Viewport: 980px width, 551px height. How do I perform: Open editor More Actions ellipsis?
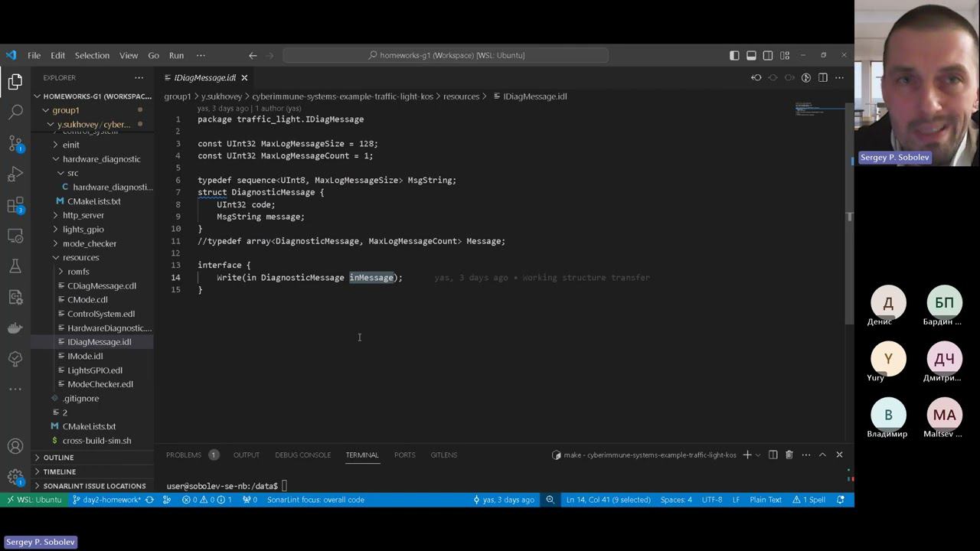(840, 77)
